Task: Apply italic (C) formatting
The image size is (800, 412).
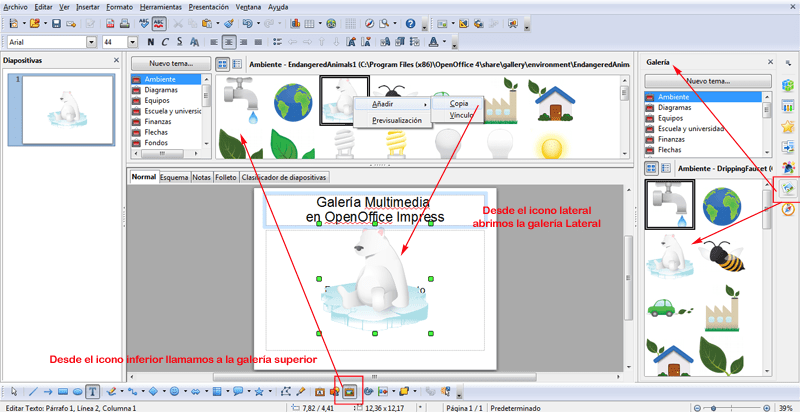Action: click(x=165, y=42)
